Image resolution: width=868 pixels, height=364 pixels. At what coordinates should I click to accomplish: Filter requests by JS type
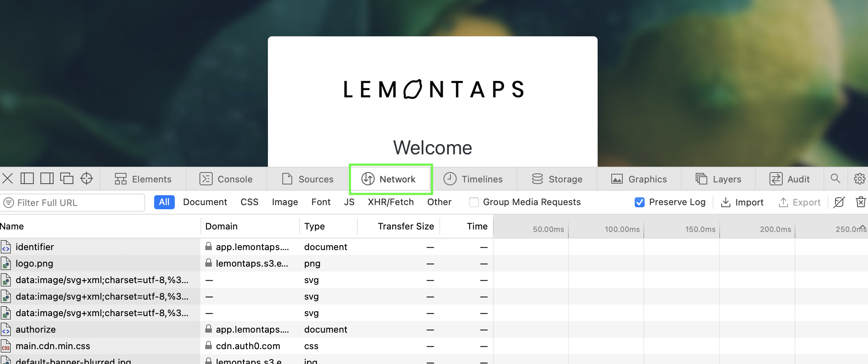(x=349, y=202)
